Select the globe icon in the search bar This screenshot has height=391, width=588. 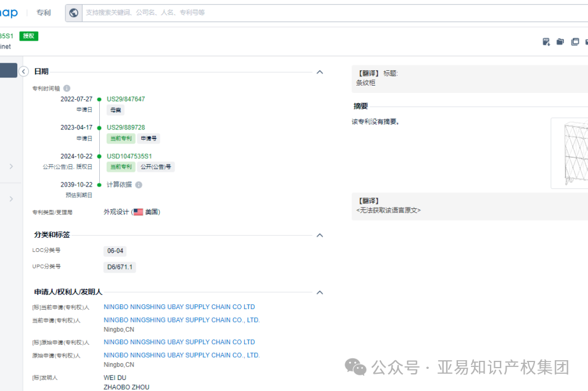[x=74, y=12]
